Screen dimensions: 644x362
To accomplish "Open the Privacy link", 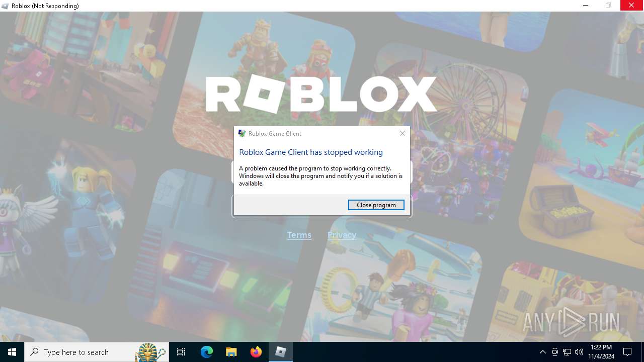I will pos(342,235).
